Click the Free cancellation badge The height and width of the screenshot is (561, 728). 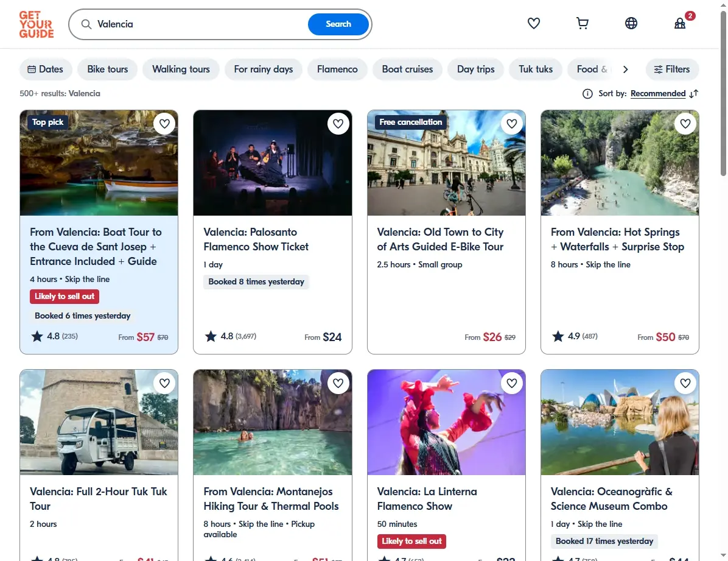(410, 122)
